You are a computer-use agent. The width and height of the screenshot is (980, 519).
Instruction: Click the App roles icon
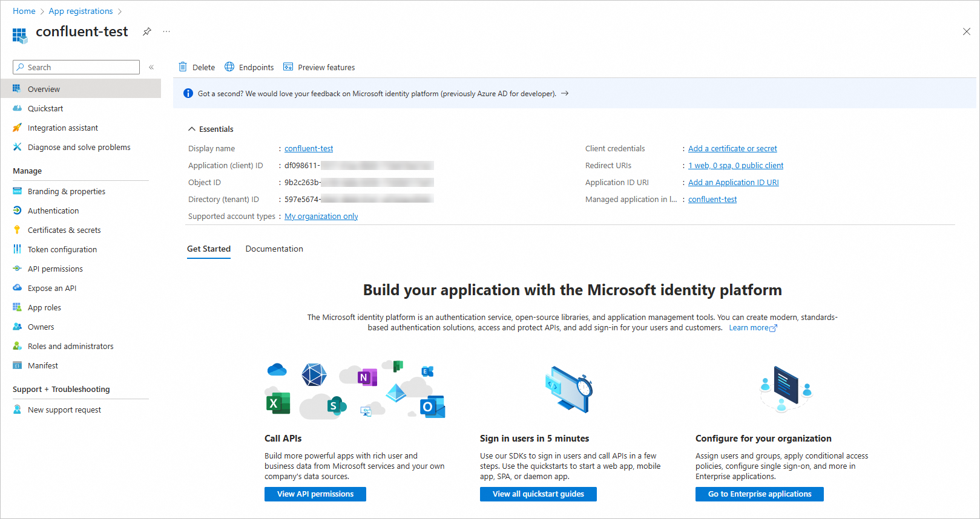tap(17, 307)
